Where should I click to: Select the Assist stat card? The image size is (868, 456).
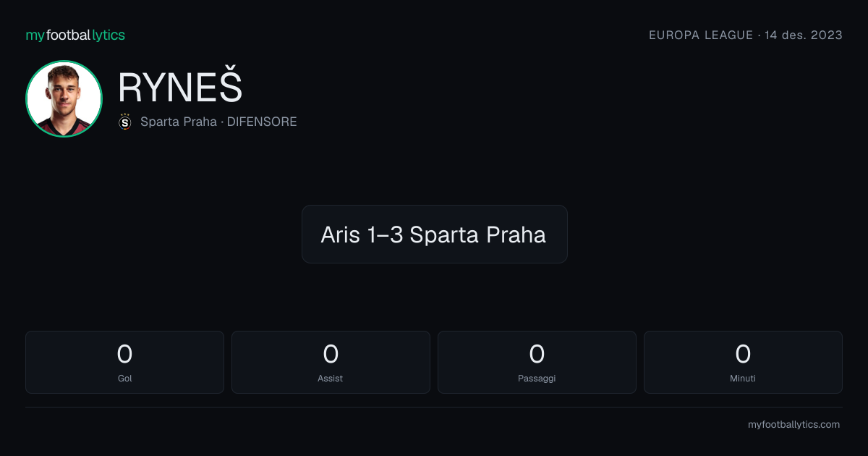pyautogui.click(x=331, y=362)
